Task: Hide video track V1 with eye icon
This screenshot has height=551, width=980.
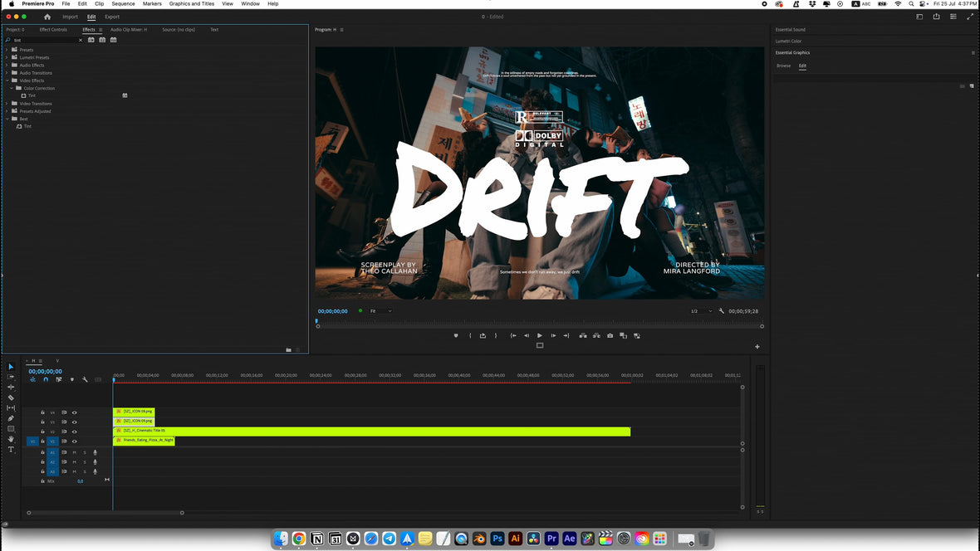Action: click(x=74, y=441)
